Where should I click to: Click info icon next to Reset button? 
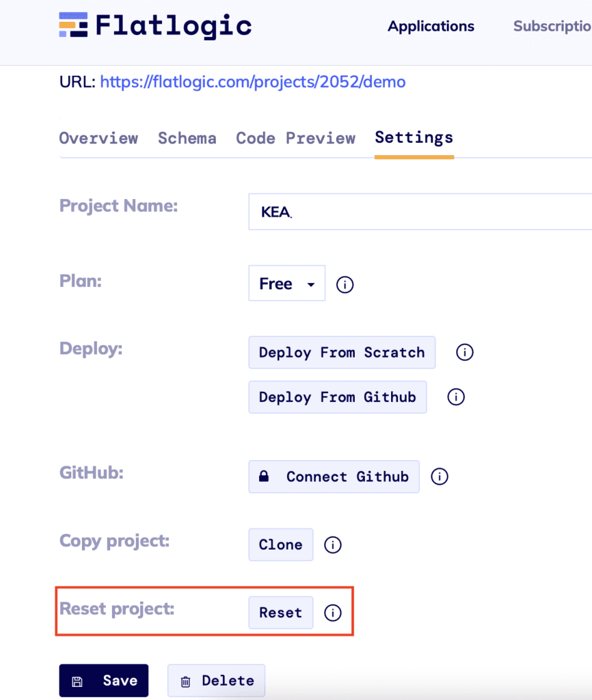[333, 612]
